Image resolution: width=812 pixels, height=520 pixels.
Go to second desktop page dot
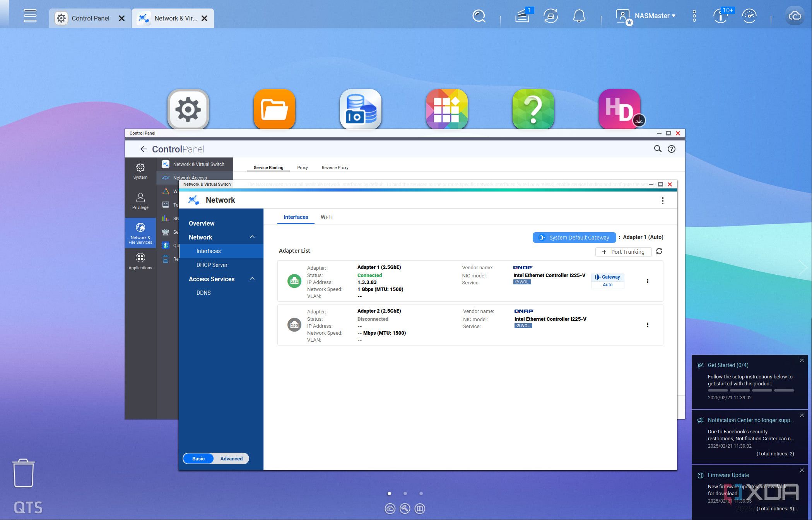pyautogui.click(x=405, y=493)
